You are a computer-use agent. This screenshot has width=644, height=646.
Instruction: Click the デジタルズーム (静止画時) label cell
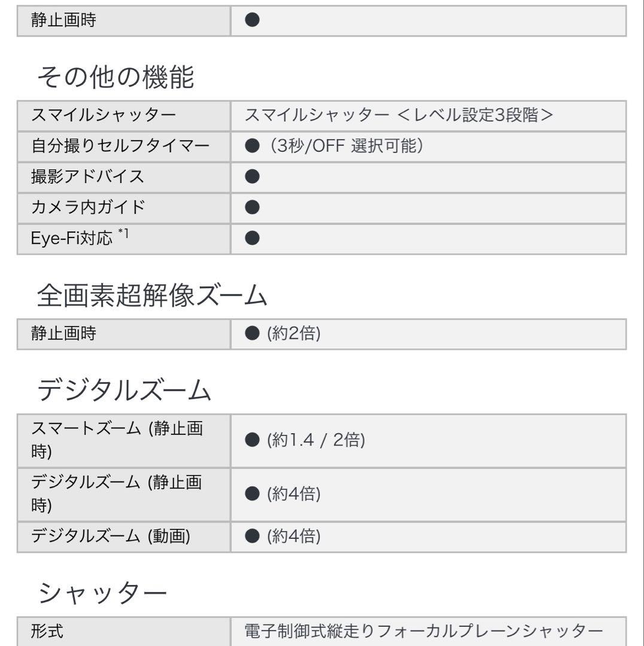tap(124, 494)
